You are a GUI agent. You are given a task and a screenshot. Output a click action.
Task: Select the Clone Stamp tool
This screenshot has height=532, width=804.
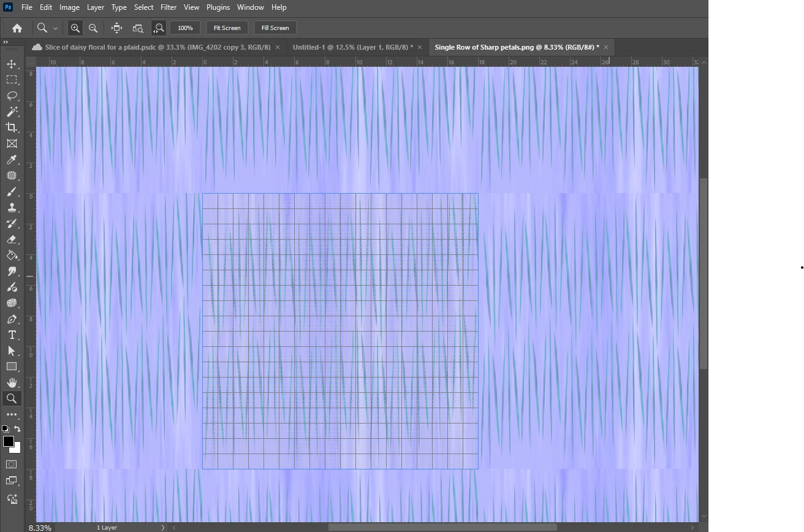(12, 207)
